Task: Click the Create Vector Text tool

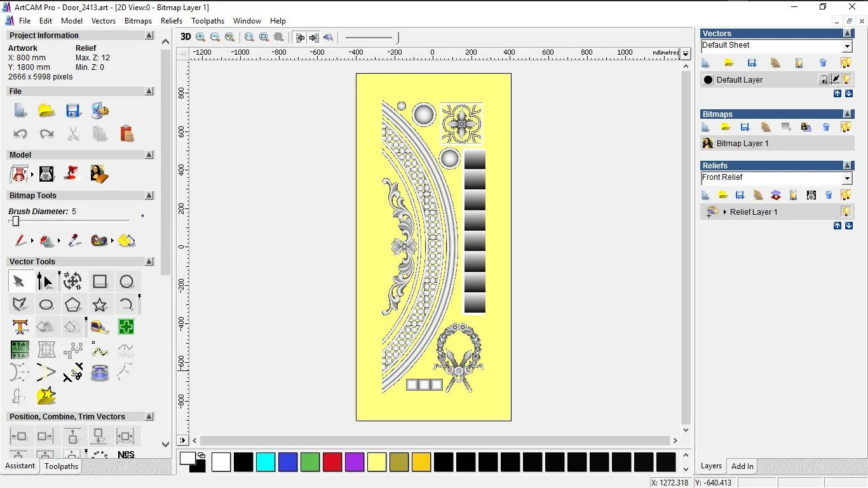Action: (20, 327)
